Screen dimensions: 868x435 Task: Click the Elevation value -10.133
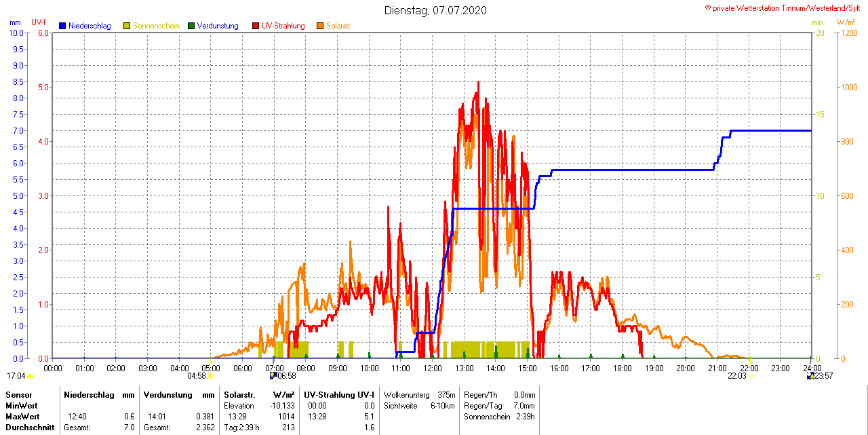point(282,405)
